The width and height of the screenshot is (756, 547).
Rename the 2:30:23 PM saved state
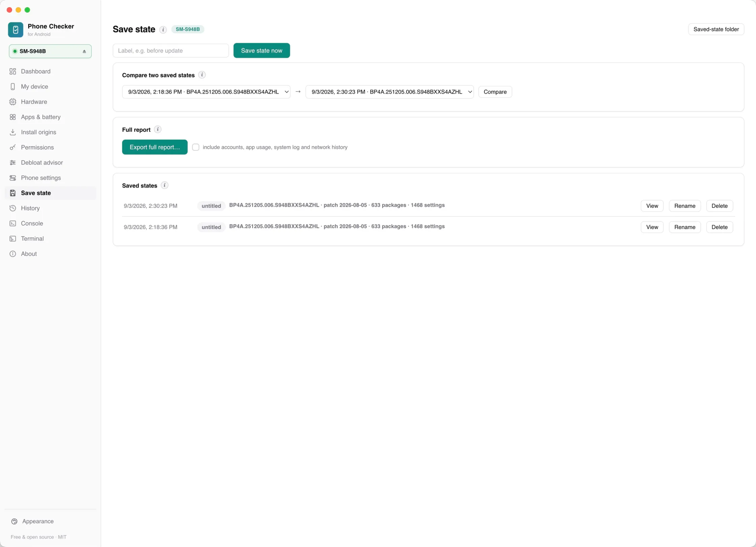pyautogui.click(x=684, y=206)
